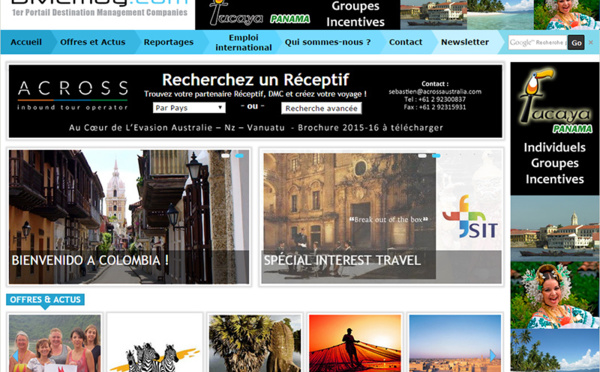
Task: Click the BIENVENIDO A COLOMBIA ! caption
Action: [x=90, y=260]
